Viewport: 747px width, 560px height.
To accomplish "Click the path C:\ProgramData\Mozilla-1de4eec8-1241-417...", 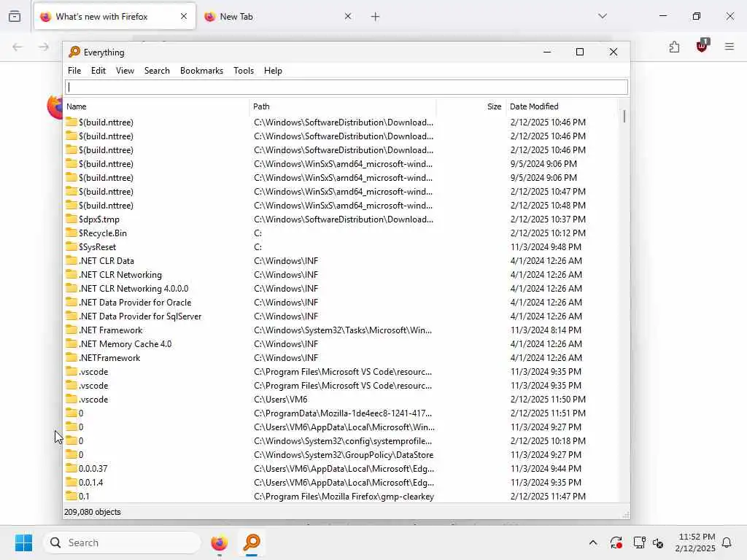I will [343, 413].
